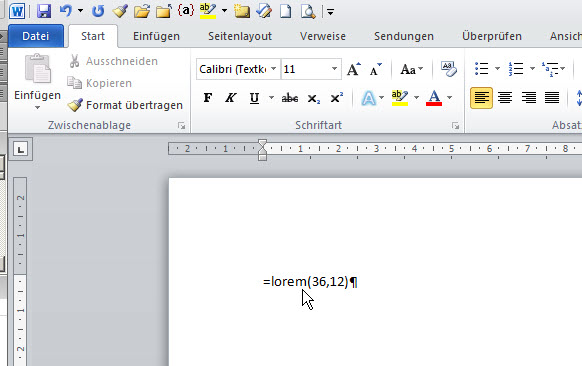
Task: Open the Calibri font name dropdown
Action: coord(274,69)
